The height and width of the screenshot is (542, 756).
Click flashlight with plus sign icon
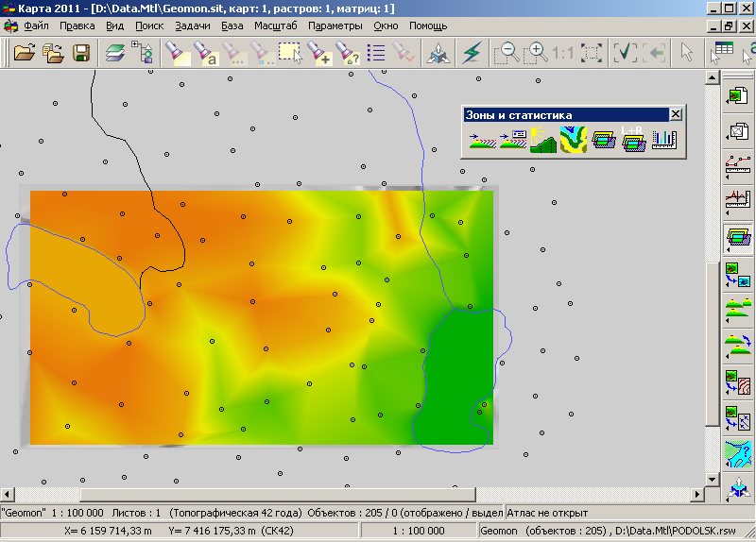(x=319, y=53)
